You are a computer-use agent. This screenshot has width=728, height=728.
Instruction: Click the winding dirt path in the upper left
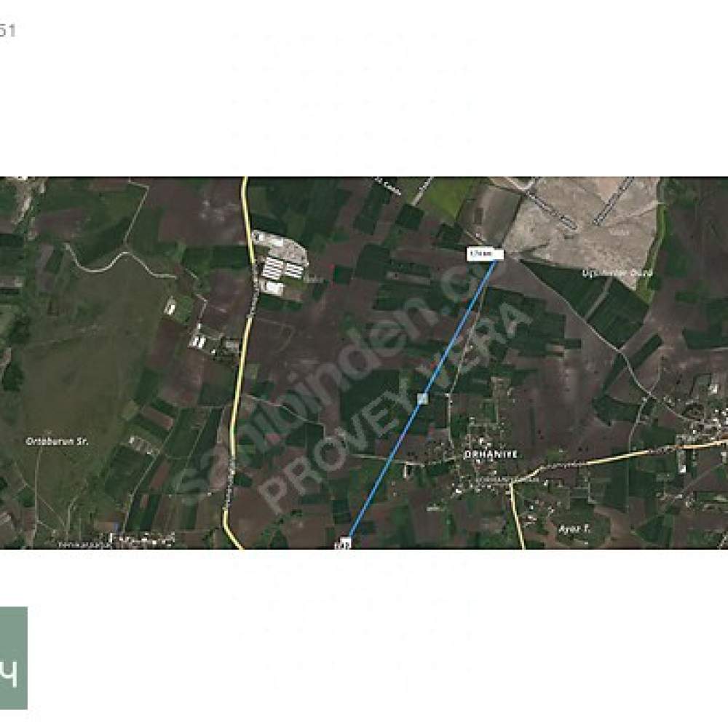click(x=121, y=262)
